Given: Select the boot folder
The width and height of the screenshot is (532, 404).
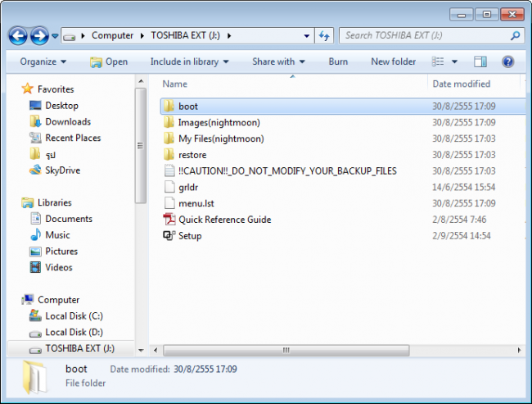Looking at the screenshot, I should click(343, 107).
